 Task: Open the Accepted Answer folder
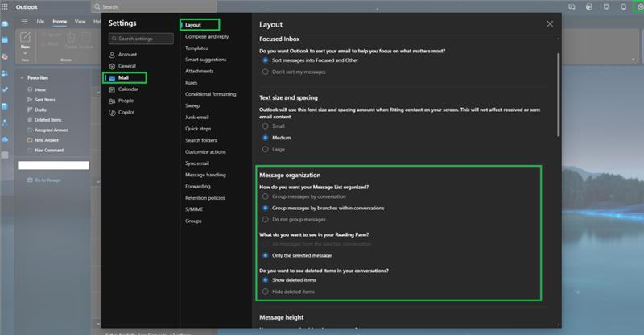point(51,130)
